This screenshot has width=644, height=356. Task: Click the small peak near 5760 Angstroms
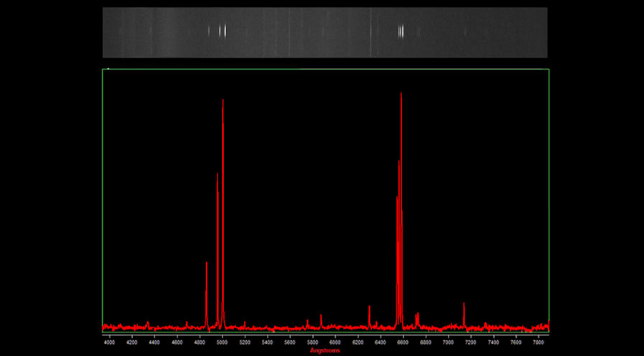coord(308,322)
